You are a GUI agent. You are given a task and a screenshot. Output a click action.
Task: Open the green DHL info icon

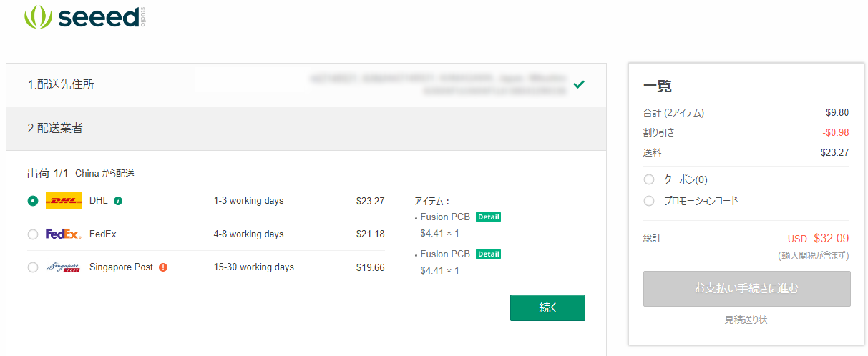118,201
